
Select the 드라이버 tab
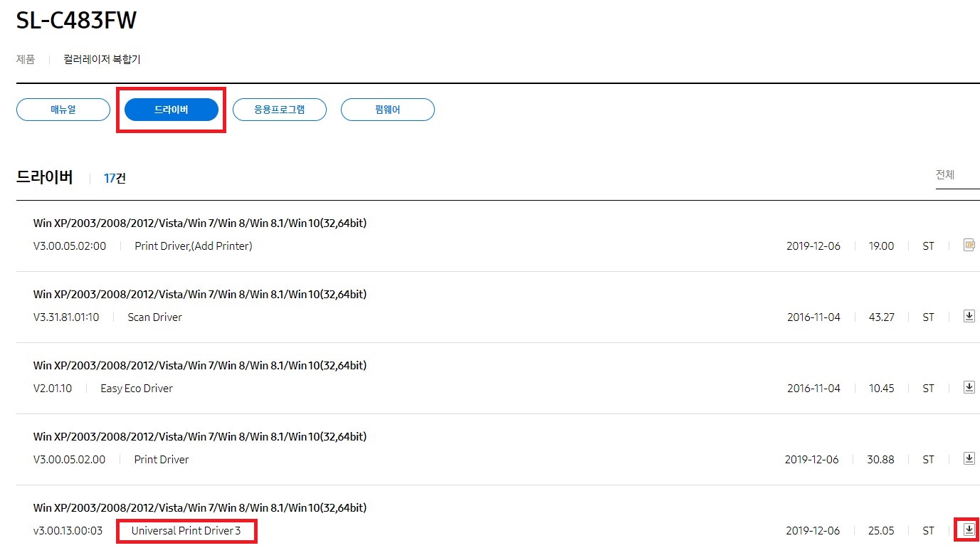172,110
